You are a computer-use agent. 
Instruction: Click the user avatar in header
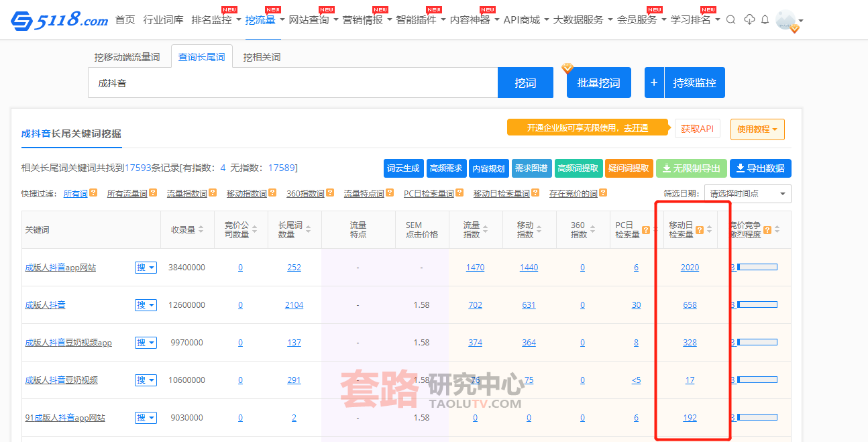(x=786, y=20)
